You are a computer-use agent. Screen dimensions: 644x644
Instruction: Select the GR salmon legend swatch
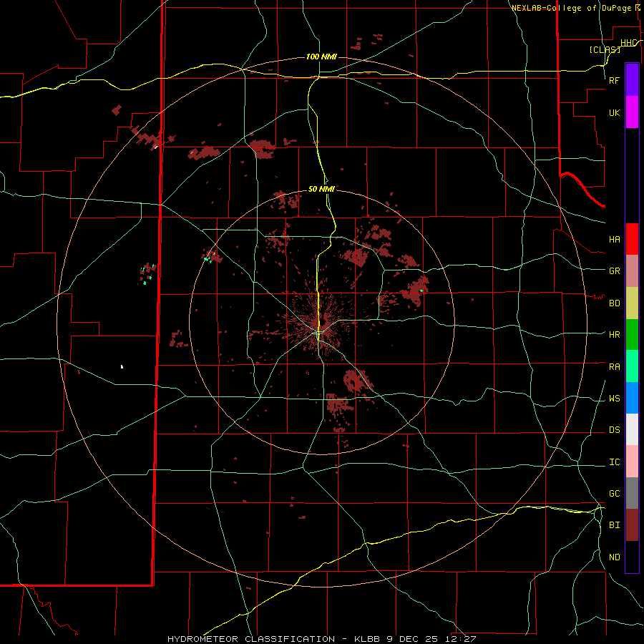[x=632, y=271]
